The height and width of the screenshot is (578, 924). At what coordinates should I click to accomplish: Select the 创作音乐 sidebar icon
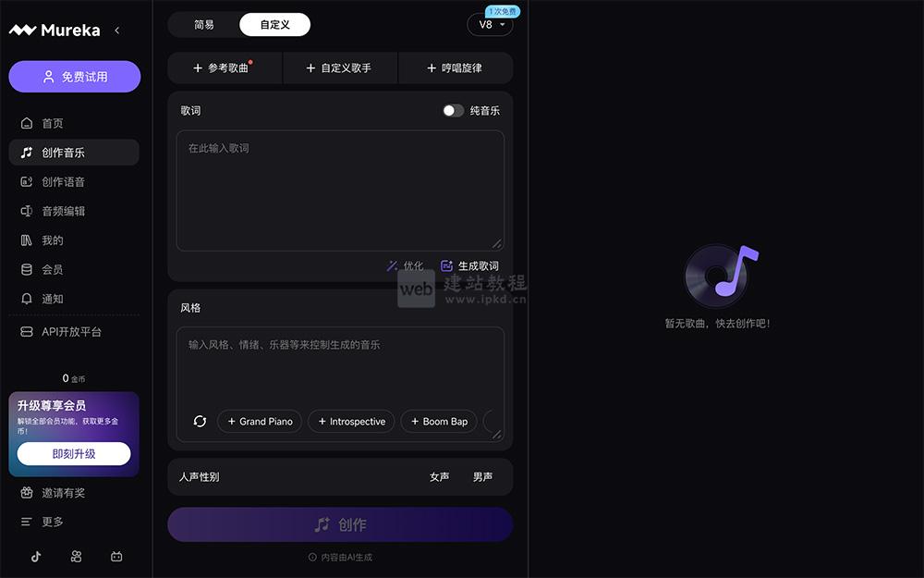pyautogui.click(x=27, y=152)
